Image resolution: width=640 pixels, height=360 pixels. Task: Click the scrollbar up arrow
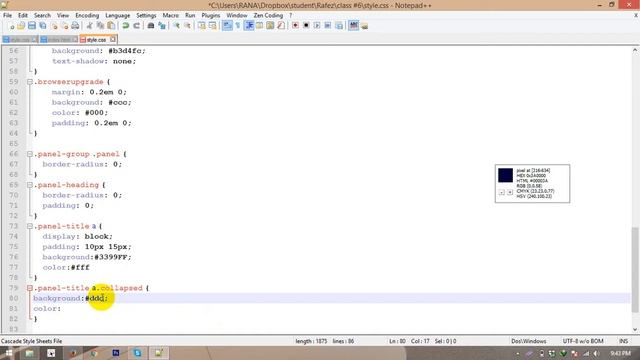point(635,50)
